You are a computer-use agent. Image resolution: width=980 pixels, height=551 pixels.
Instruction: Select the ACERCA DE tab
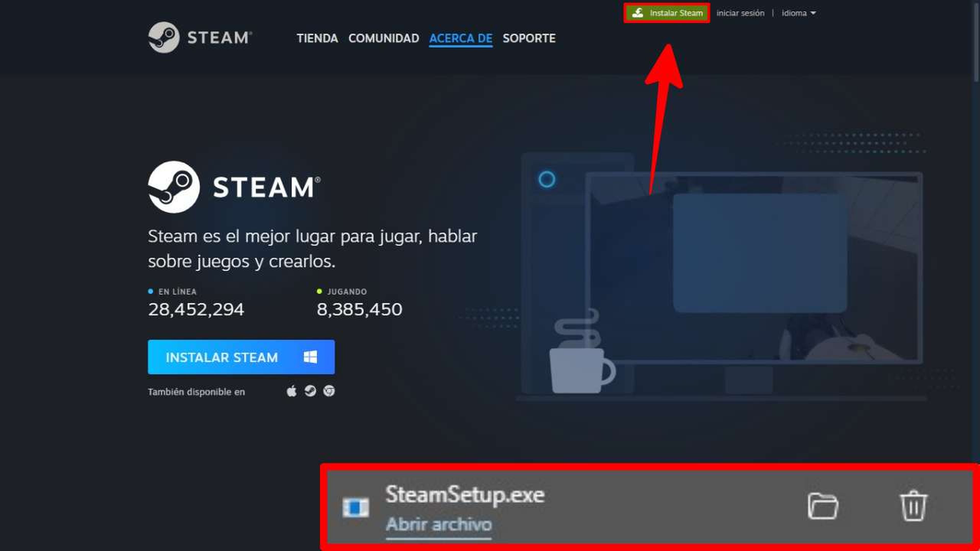461,39
